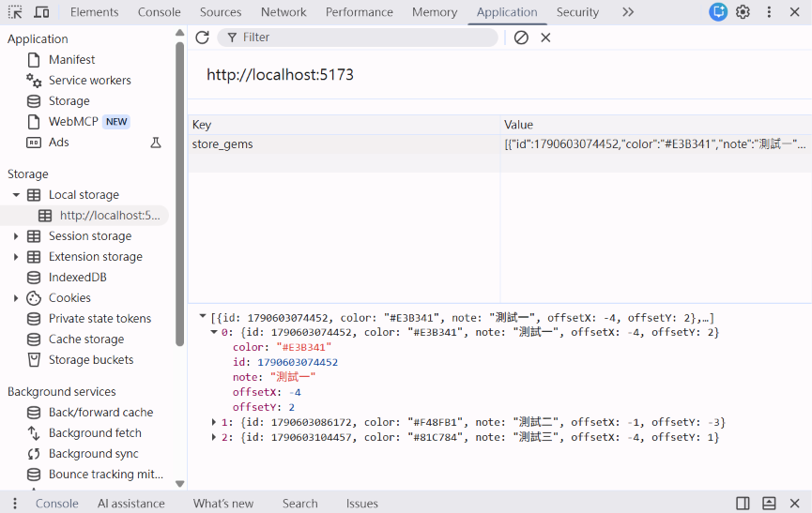Click the sidebar vertical scrollbar

[x=179, y=194]
